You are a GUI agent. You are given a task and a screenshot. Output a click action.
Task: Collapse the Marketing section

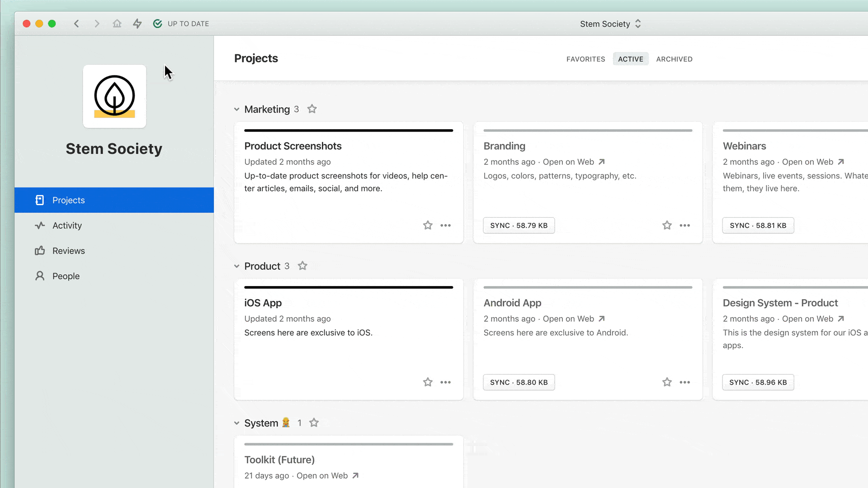click(236, 109)
